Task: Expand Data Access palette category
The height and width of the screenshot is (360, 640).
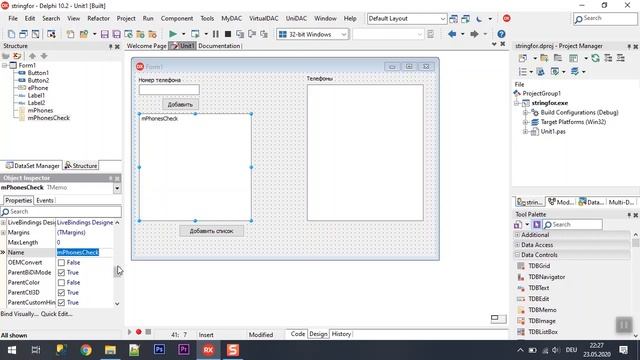Action: (517, 245)
